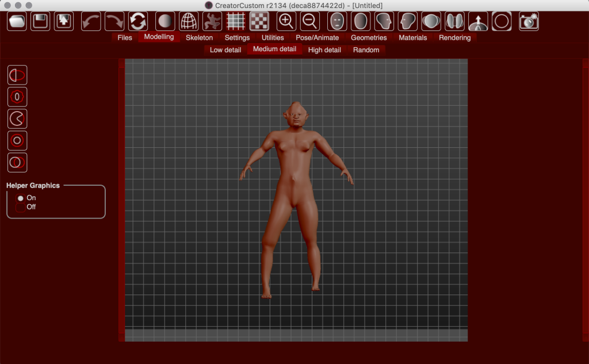Click the render camera icon
The width and height of the screenshot is (589, 364).
coord(529,21)
